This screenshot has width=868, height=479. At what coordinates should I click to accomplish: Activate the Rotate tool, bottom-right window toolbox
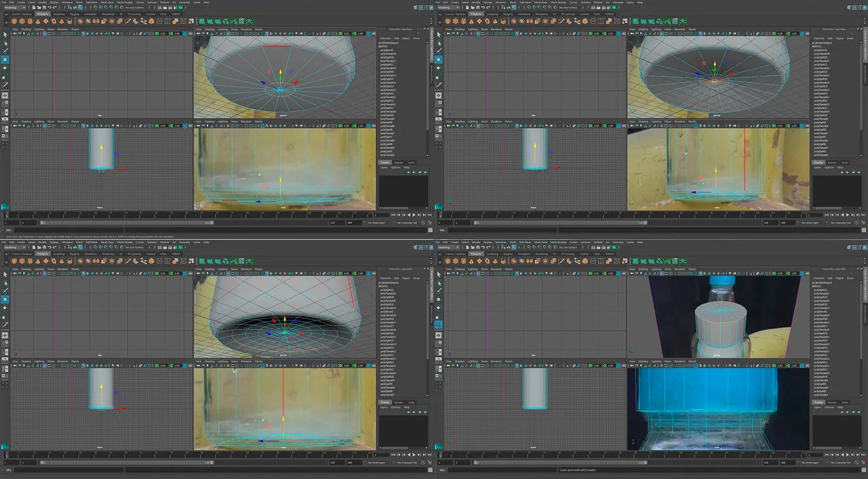[439, 308]
